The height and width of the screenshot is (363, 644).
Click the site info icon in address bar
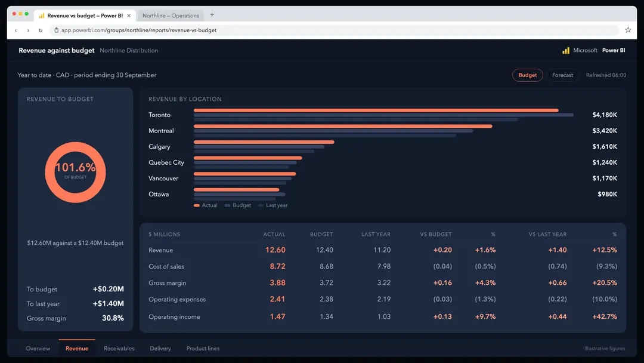click(56, 30)
